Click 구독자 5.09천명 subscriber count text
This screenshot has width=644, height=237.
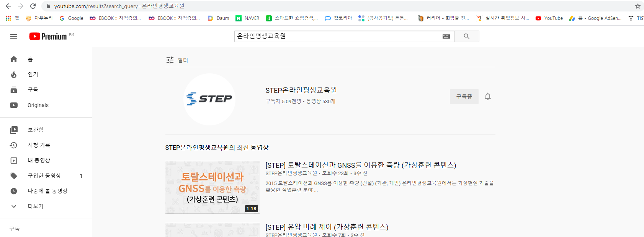click(x=284, y=101)
